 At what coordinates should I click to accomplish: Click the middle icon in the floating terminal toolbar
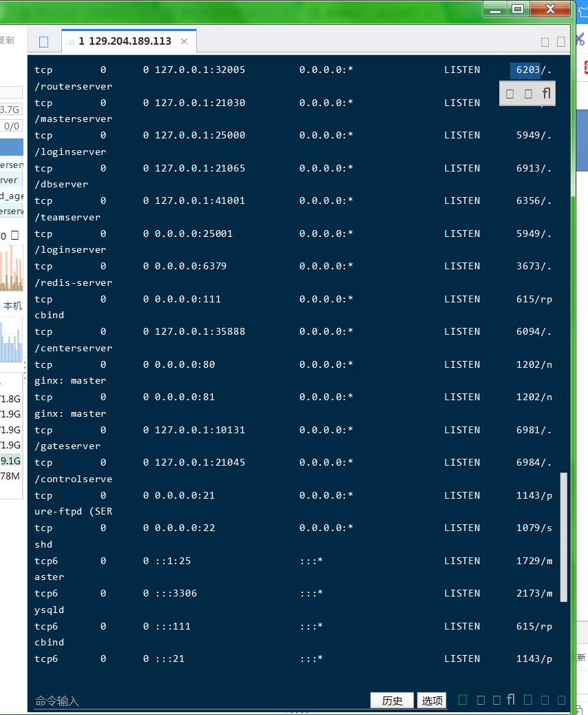tap(528, 94)
